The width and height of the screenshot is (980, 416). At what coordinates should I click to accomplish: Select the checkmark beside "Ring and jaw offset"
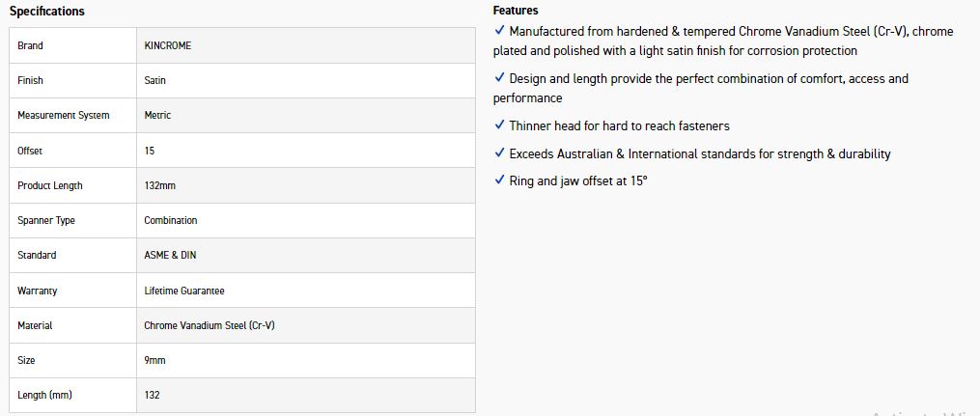(x=499, y=180)
